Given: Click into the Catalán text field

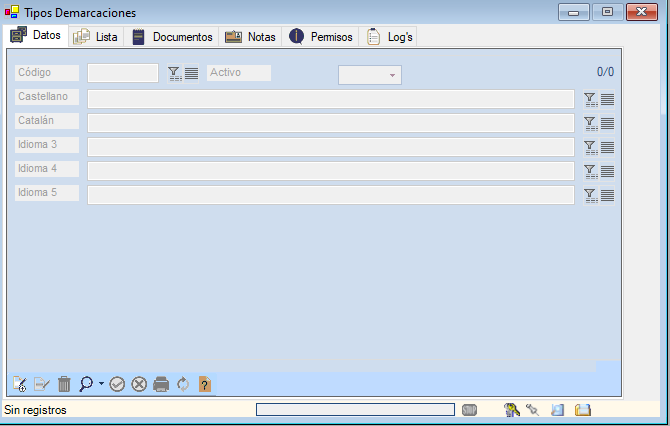Looking at the screenshot, I should [x=330, y=122].
